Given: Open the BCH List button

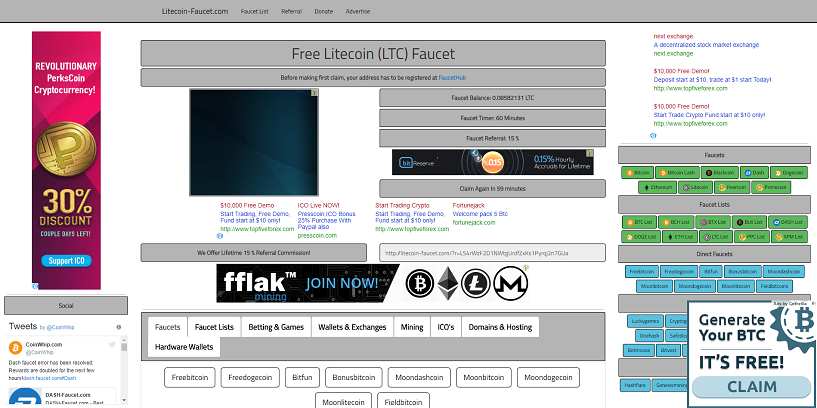Looking at the screenshot, I should point(676,222).
